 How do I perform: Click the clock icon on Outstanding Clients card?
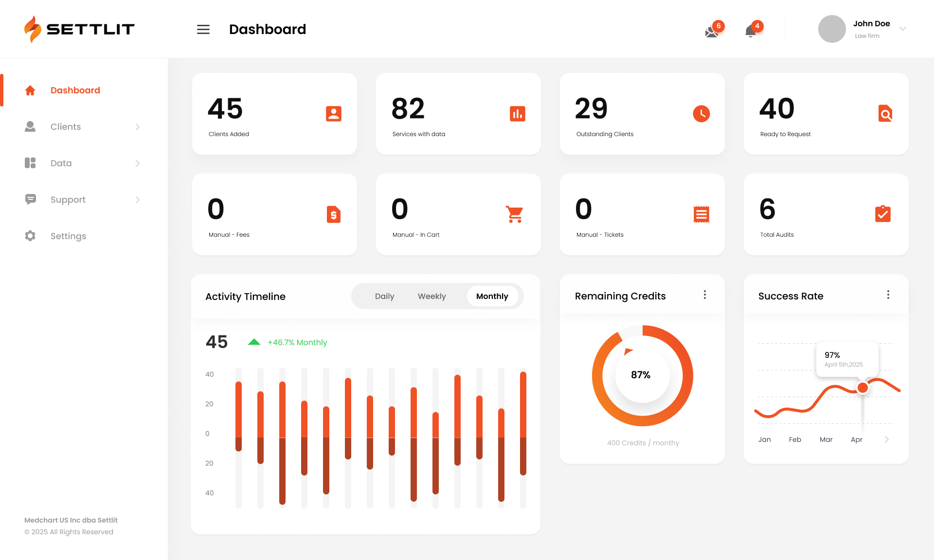click(701, 114)
